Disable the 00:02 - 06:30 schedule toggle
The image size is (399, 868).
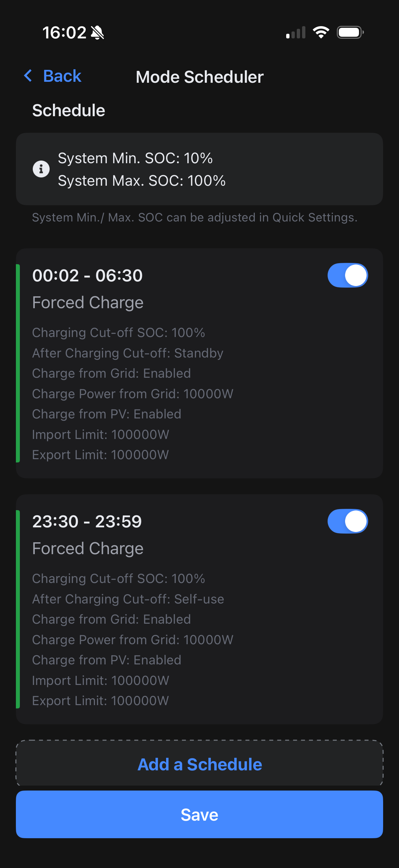click(x=347, y=275)
